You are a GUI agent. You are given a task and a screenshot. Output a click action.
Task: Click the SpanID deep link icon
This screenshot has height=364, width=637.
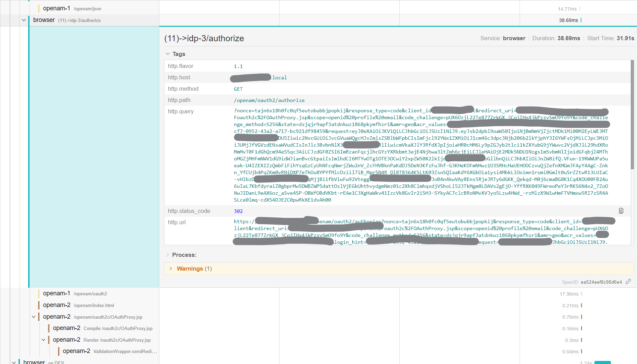click(628, 282)
